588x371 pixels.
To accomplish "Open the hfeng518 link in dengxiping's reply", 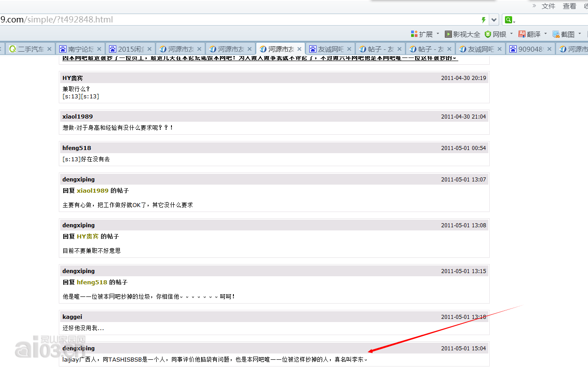I will (x=92, y=282).
